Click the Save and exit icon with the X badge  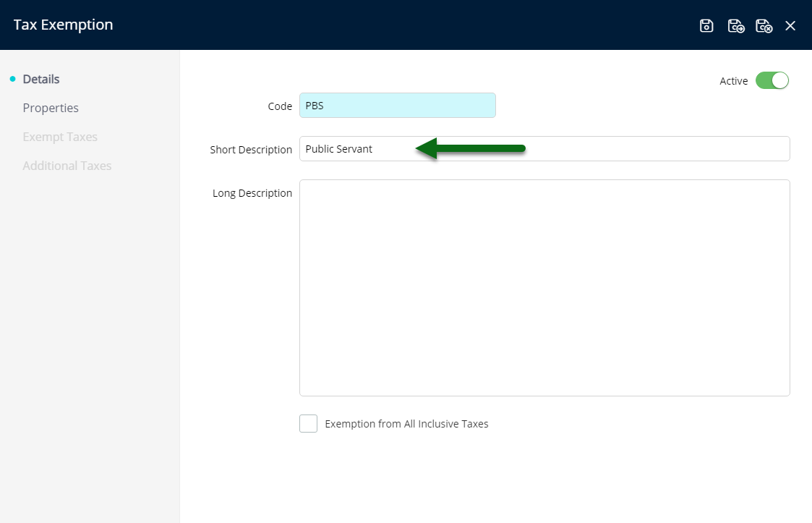point(764,25)
